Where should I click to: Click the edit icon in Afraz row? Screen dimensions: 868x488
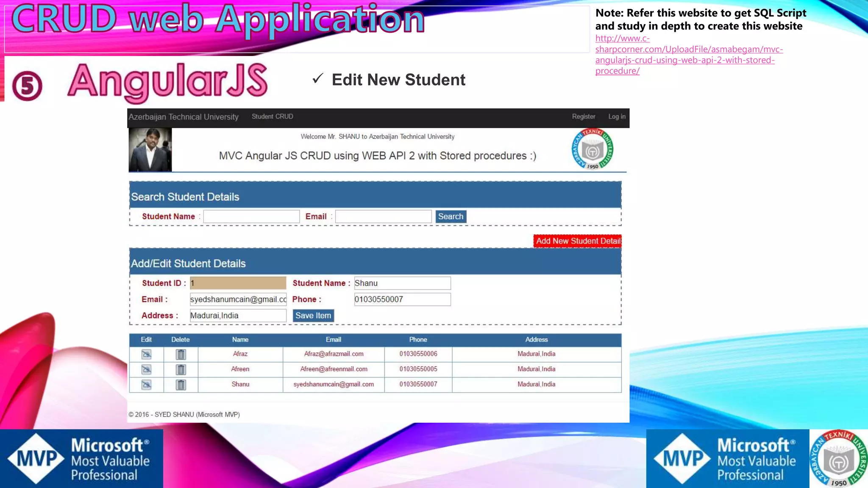tap(146, 354)
